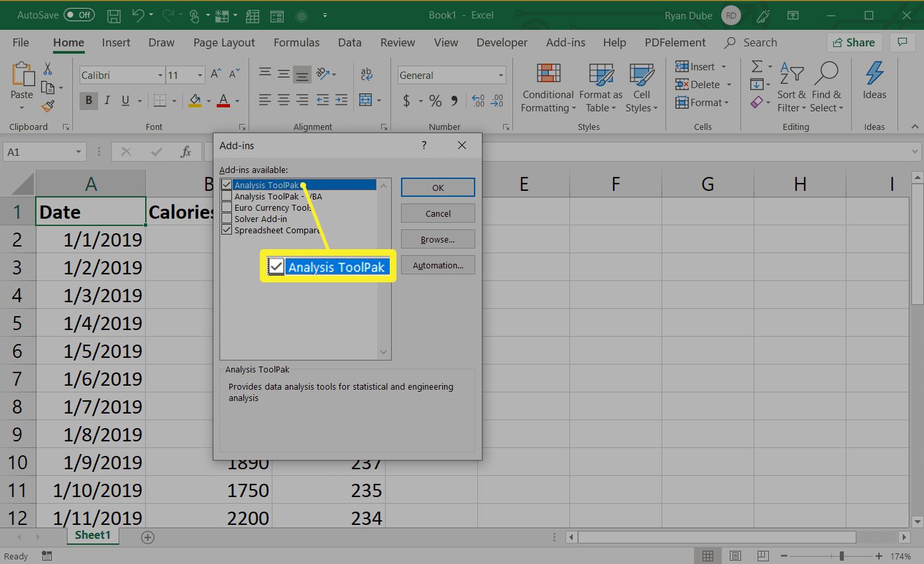Toggle Italic formatting button

(x=106, y=101)
